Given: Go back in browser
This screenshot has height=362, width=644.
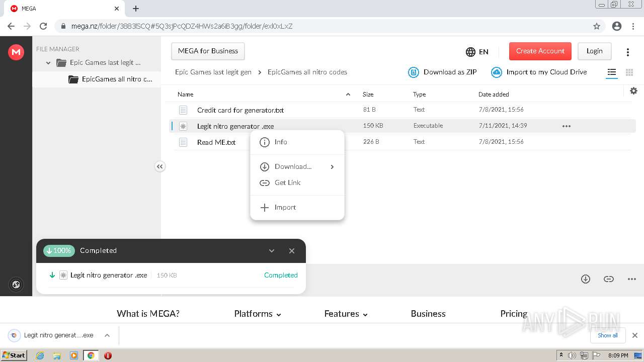Looking at the screenshot, I should pyautogui.click(x=11, y=26).
